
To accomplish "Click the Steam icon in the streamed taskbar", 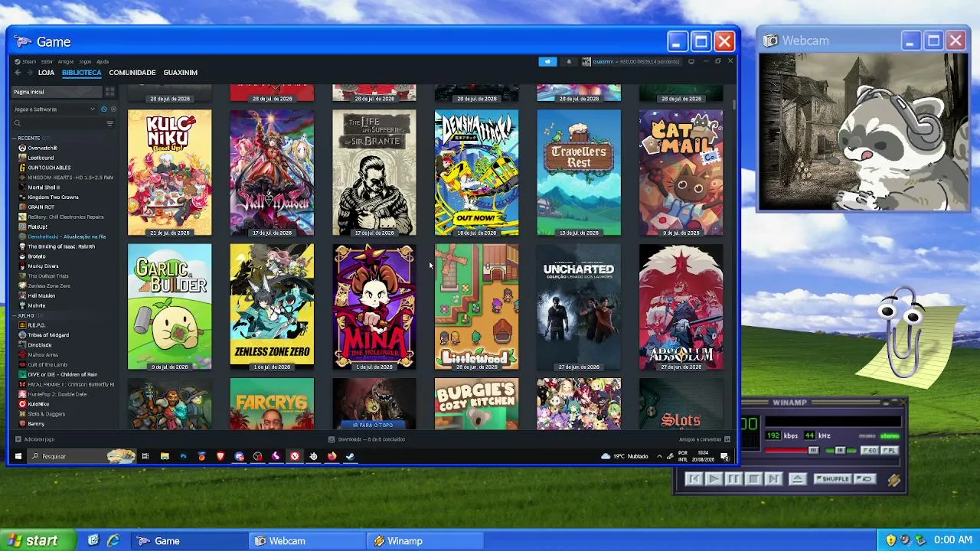I will click(x=350, y=456).
